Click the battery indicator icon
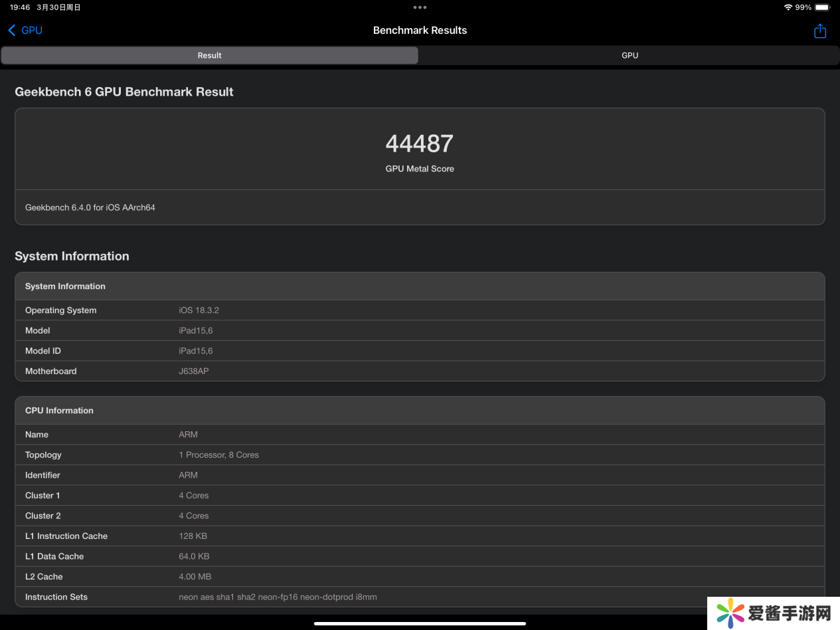The image size is (840, 630). [x=822, y=7]
